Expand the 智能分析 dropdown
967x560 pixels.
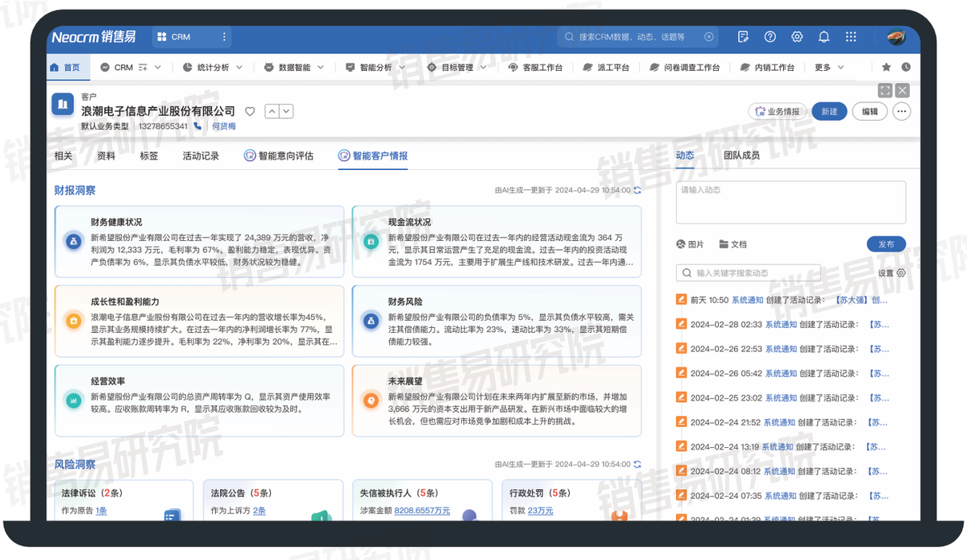403,68
